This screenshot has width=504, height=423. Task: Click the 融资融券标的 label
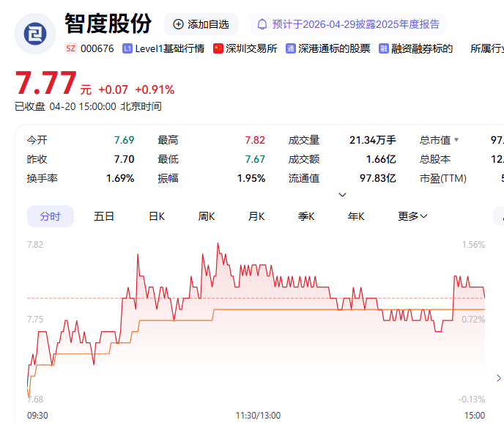tap(422, 48)
